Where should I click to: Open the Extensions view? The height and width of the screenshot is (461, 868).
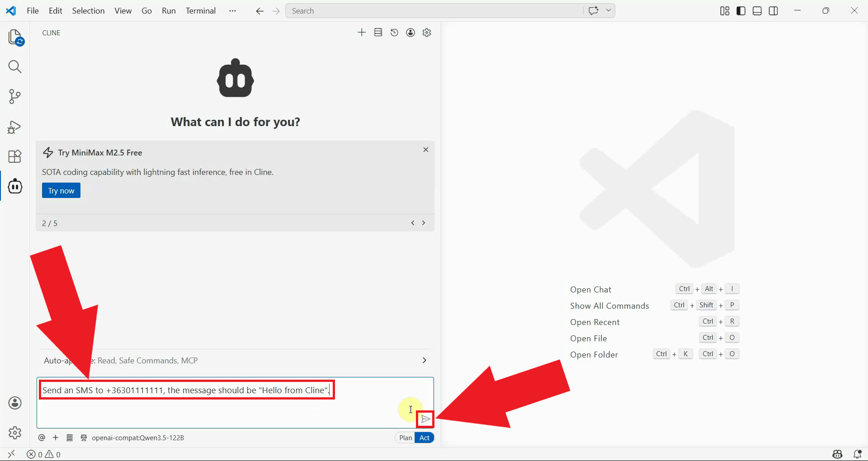click(15, 156)
